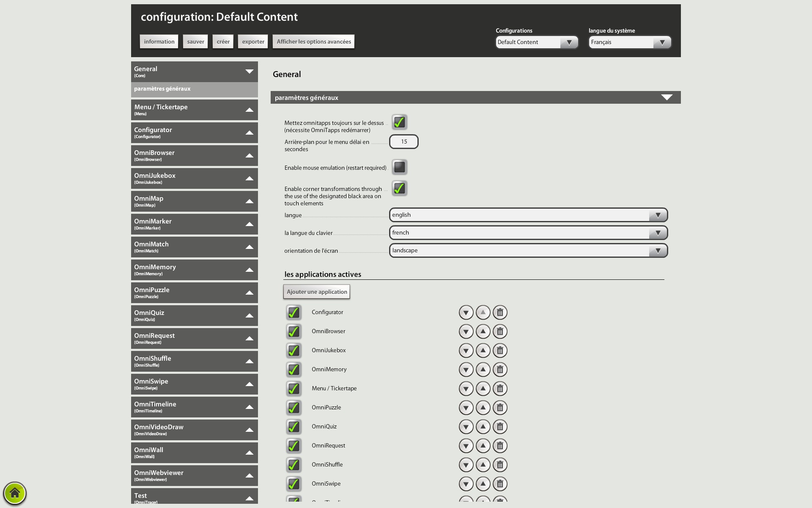This screenshot has width=812, height=508.
Task: Uncheck OmniMemory in active applications
Action: 294,370
